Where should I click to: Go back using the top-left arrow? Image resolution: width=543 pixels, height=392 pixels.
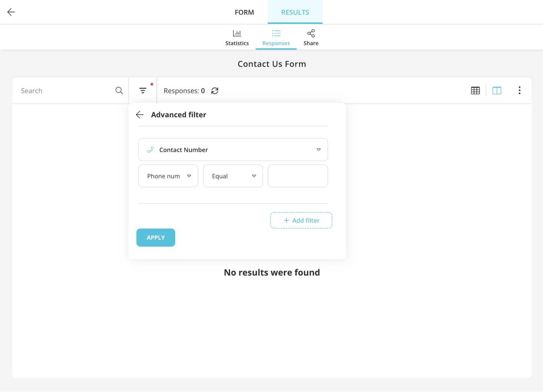pos(11,12)
